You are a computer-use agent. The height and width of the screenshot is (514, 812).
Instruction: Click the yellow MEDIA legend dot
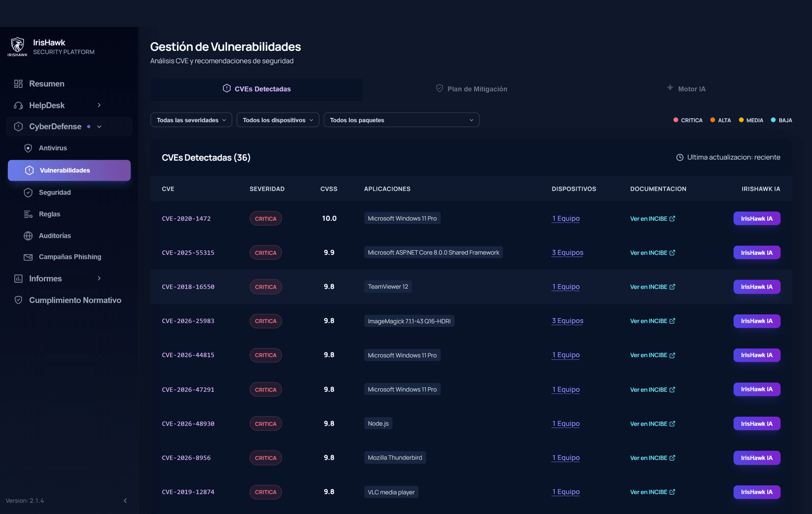(x=741, y=120)
